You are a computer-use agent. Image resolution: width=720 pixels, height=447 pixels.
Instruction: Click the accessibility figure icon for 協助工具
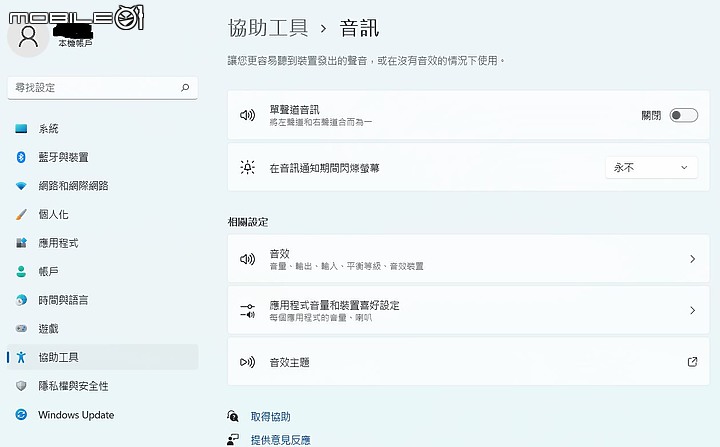point(21,357)
